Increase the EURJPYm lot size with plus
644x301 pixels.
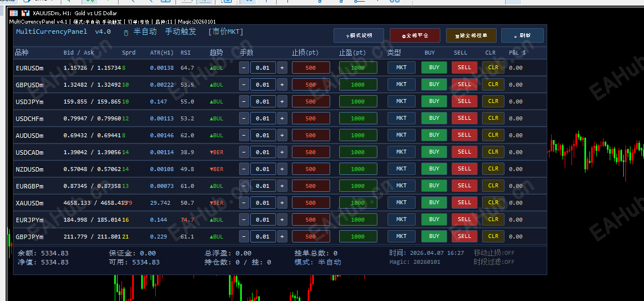click(282, 219)
